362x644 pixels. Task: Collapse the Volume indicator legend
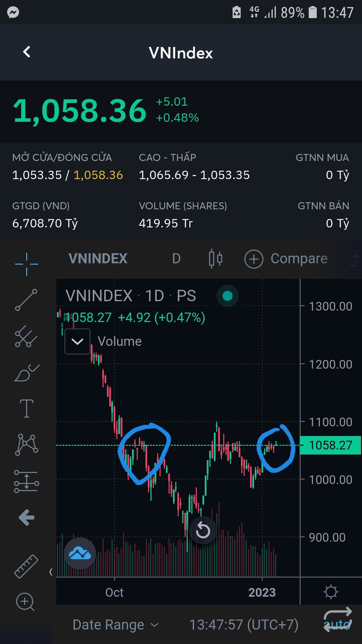tap(77, 341)
